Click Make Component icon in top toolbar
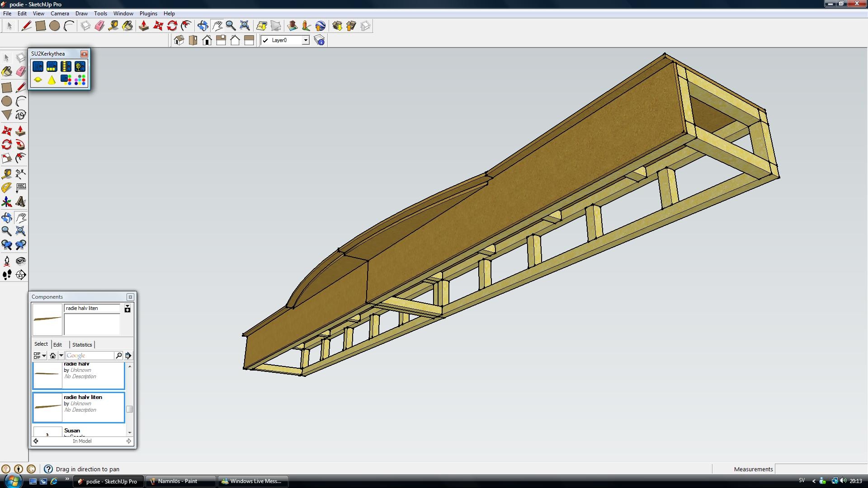Image resolution: width=868 pixels, height=488 pixels. click(85, 26)
